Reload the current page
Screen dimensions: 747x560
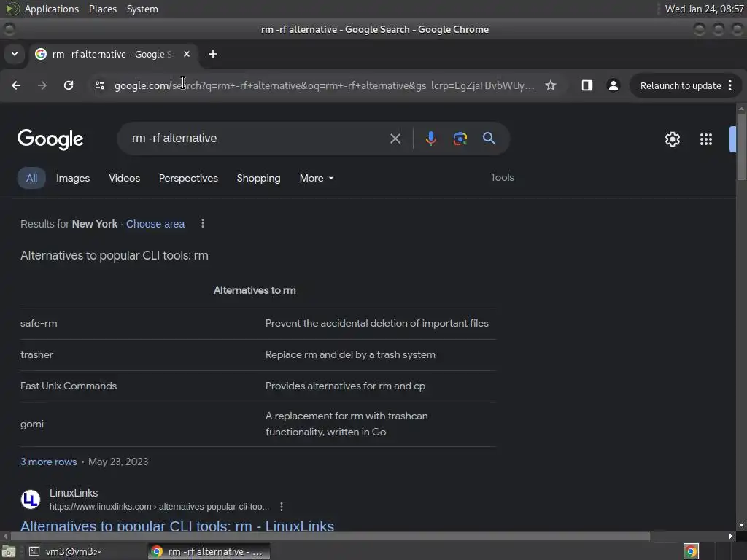(69, 85)
